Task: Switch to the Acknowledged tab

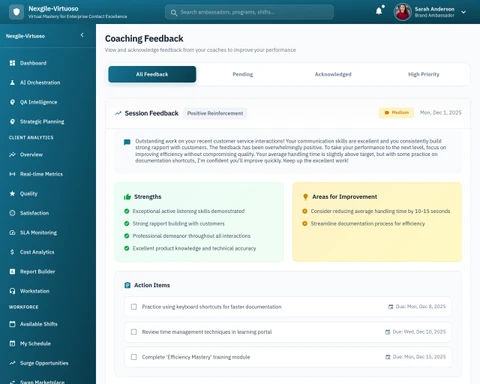Action: (x=333, y=74)
